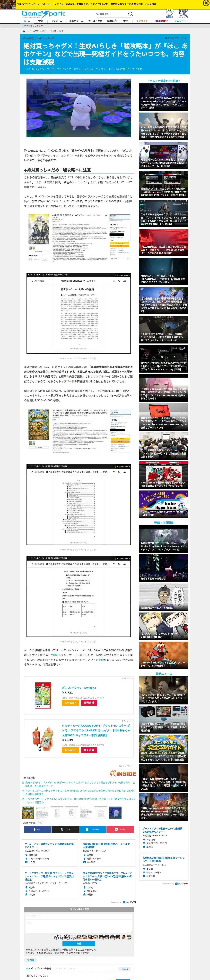The image size is (210, 980).
Task: Open the 特集 menu item
Action: 40,21
